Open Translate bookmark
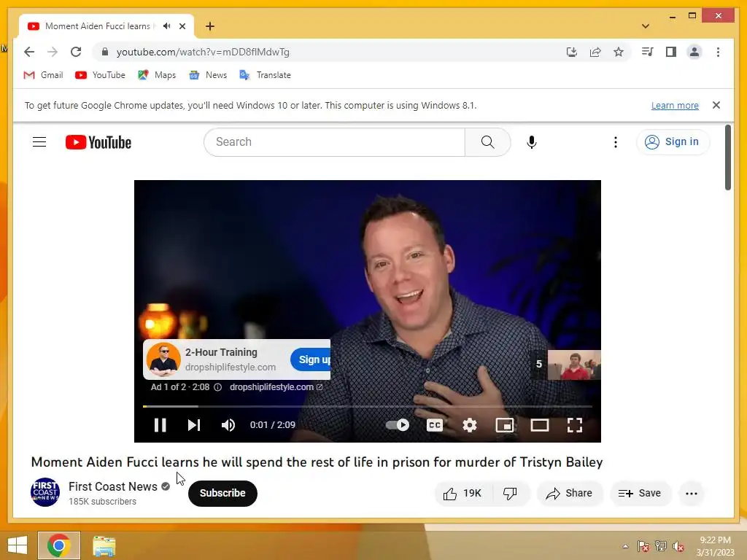This screenshot has width=747, height=560. [x=265, y=75]
